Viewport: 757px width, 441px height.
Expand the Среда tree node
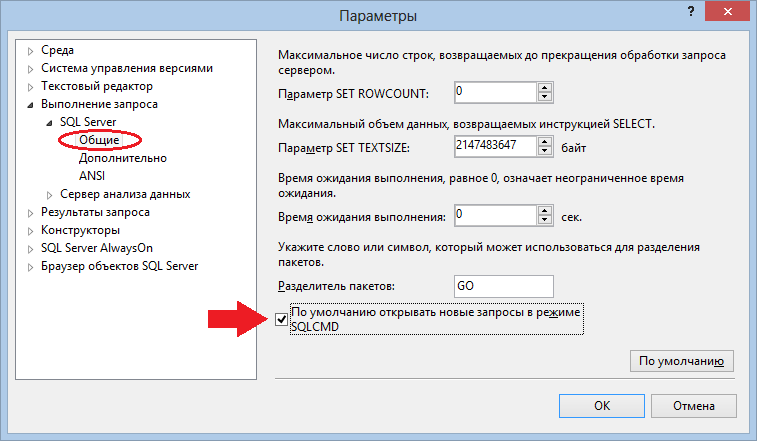[30, 51]
